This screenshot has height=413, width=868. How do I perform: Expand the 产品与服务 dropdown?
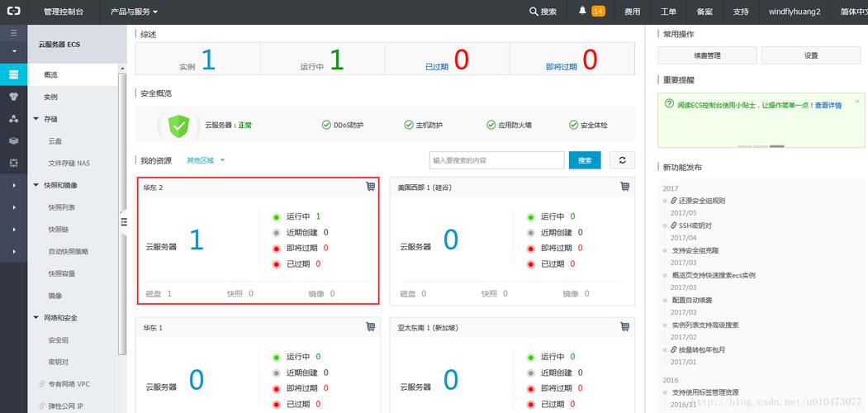click(134, 12)
